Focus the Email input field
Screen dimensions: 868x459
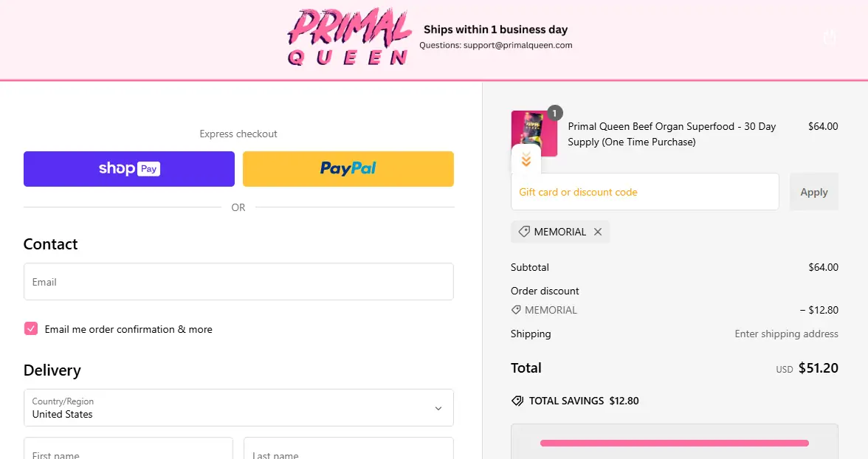coord(238,282)
